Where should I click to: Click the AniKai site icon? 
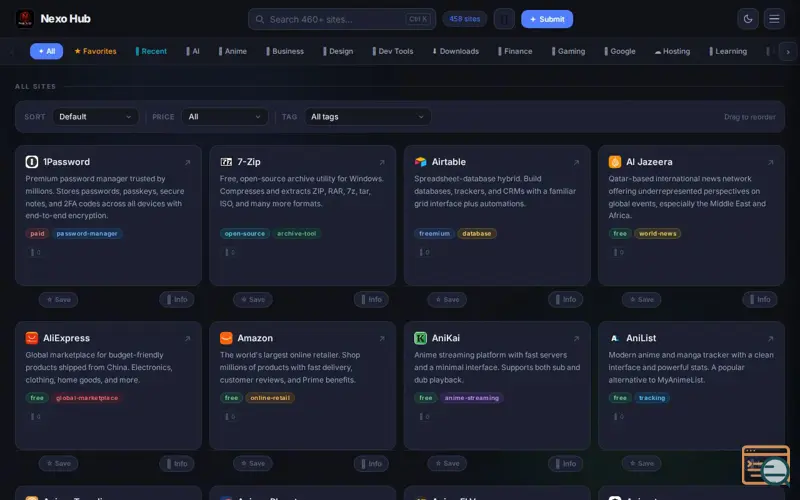(420, 338)
